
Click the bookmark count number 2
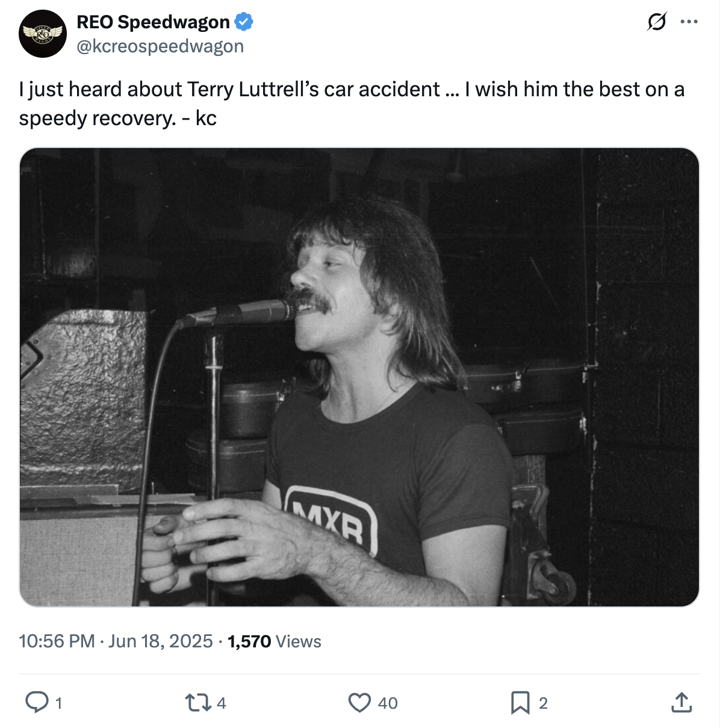[x=543, y=703]
